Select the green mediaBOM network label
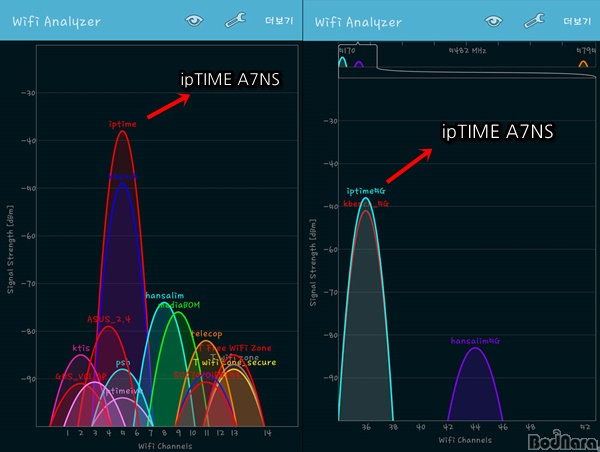600x452 pixels. point(180,305)
